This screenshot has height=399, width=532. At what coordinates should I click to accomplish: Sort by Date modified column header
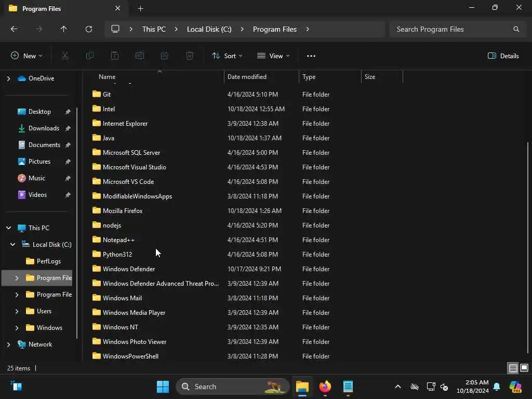click(x=262, y=77)
